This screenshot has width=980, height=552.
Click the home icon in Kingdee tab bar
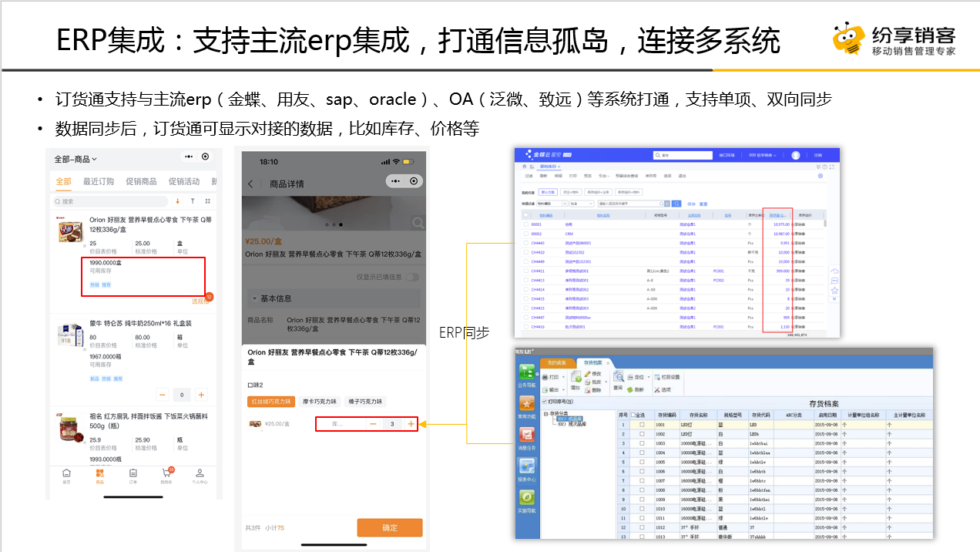pos(525,166)
